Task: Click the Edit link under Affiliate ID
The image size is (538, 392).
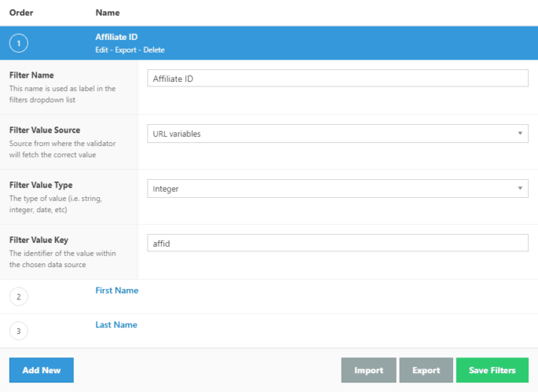Action: 102,50
